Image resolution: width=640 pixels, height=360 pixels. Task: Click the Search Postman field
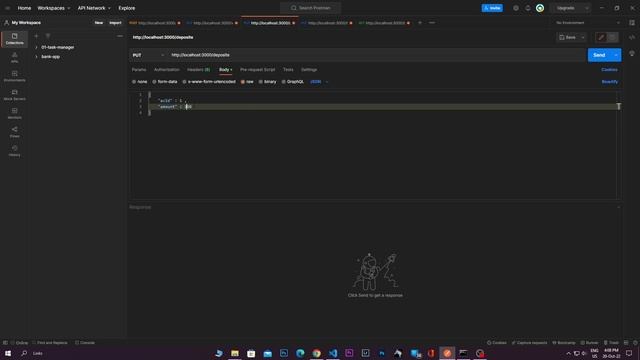(x=310, y=8)
